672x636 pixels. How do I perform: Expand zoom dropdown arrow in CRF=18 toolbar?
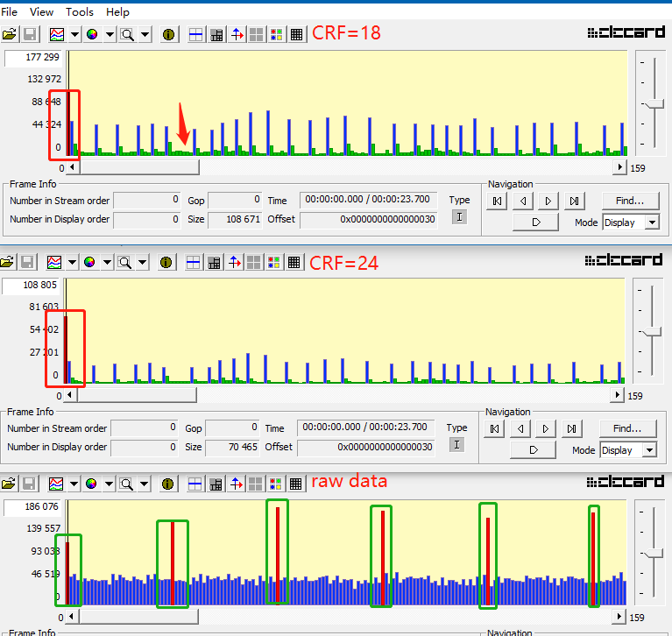[145, 34]
